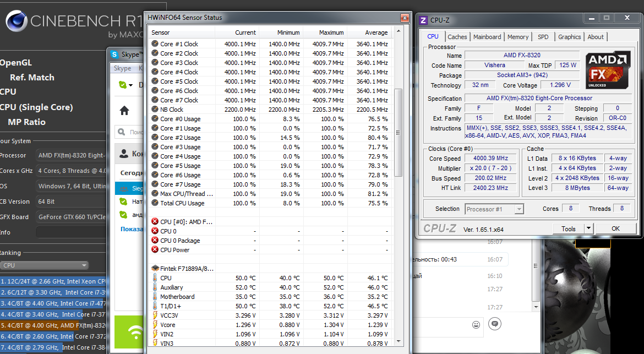Switch to the Mainboard tab in CPU-Z
The image size is (644, 354).
click(487, 37)
